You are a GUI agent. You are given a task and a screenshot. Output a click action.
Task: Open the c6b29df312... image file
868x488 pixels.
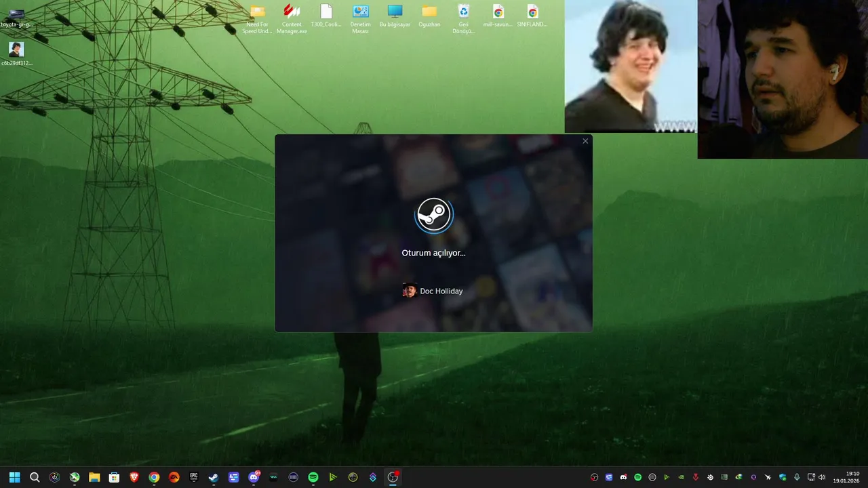[16, 54]
